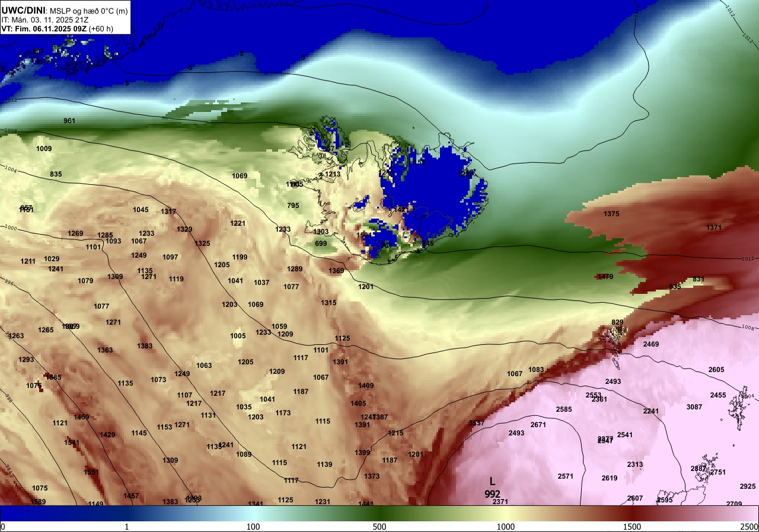Click the 1373 height value
Viewport: 759px width, 532px height.
(372, 476)
